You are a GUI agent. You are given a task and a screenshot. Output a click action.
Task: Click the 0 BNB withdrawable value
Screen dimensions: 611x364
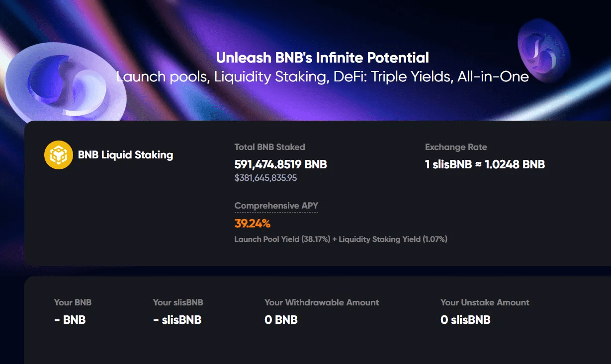(x=281, y=320)
